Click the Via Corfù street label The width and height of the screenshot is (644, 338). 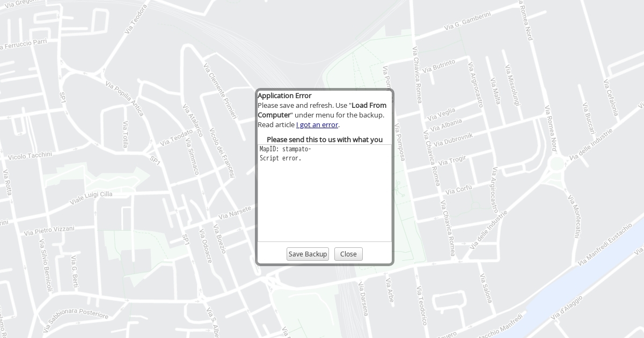(x=459, y=189)
